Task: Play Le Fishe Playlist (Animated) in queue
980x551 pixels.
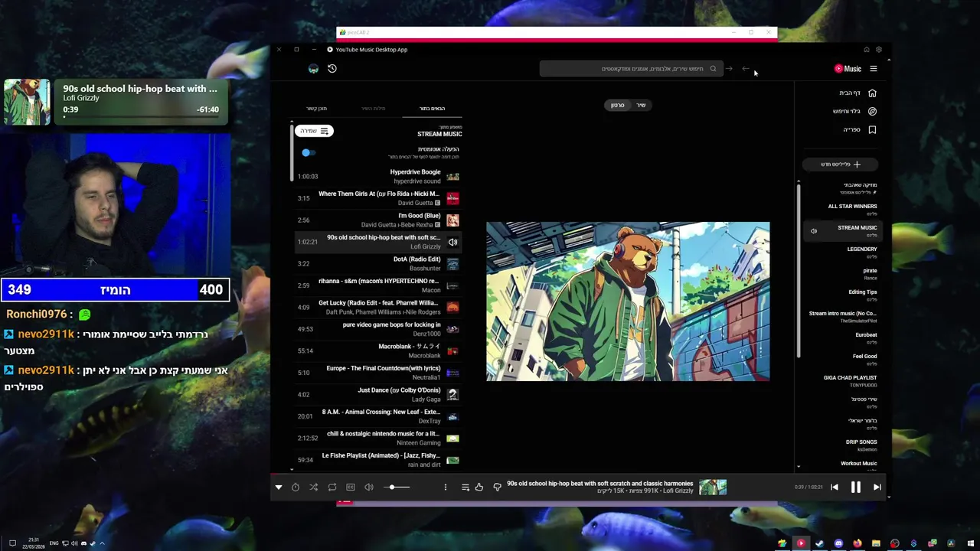Action: point(378,460)
